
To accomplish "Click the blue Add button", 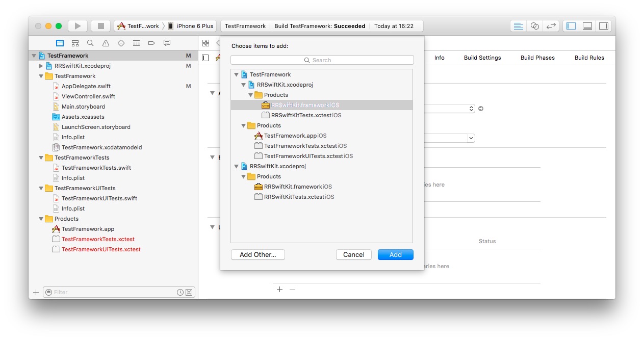I will coord(396,254).
